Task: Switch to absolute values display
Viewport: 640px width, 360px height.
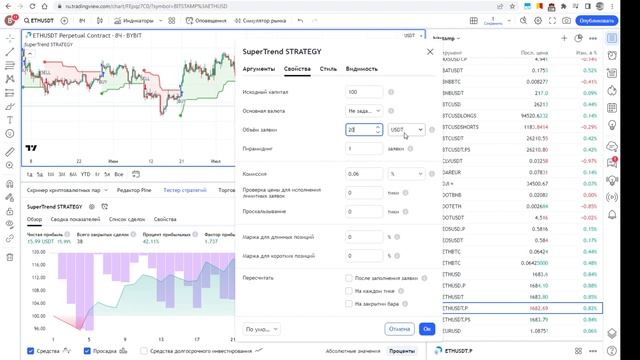Action: (353, 351)
